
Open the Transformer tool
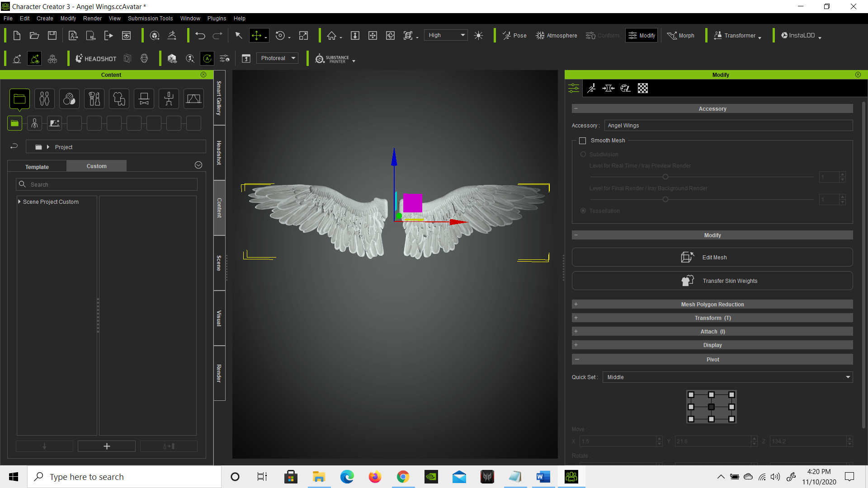pyautogui.click(x=735, y=36)
